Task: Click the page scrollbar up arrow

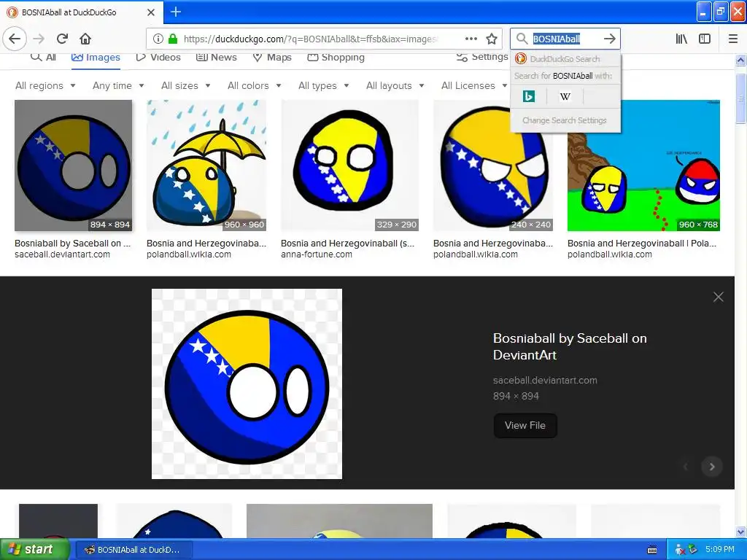Action: point(740,61)
